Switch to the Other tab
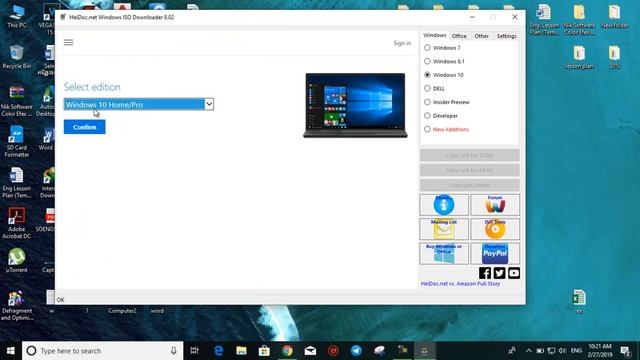Viewport: 640px width, 360px height. pos(482,36)
